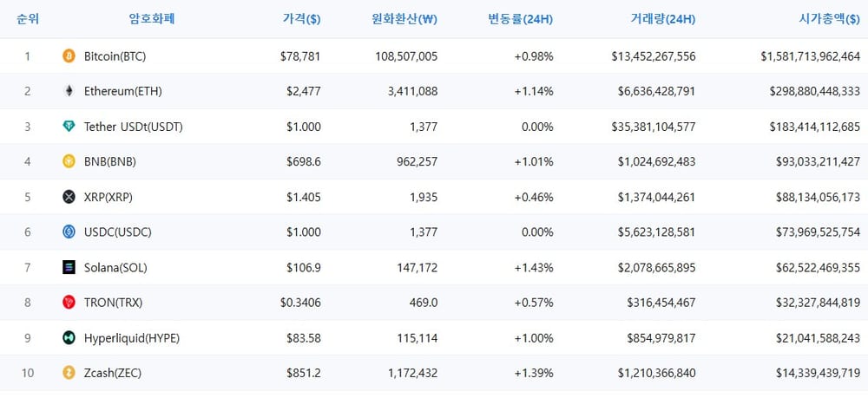The image size is (868, 398).
Task: Open the BNB(BNB) name link
Action: click(110, 162)
